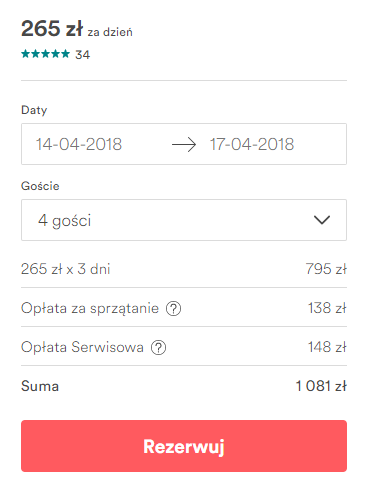This screenshot has height=479, width=369.
Task: Click the 'Daty' label above date fields
Action: tap(34, 110)
